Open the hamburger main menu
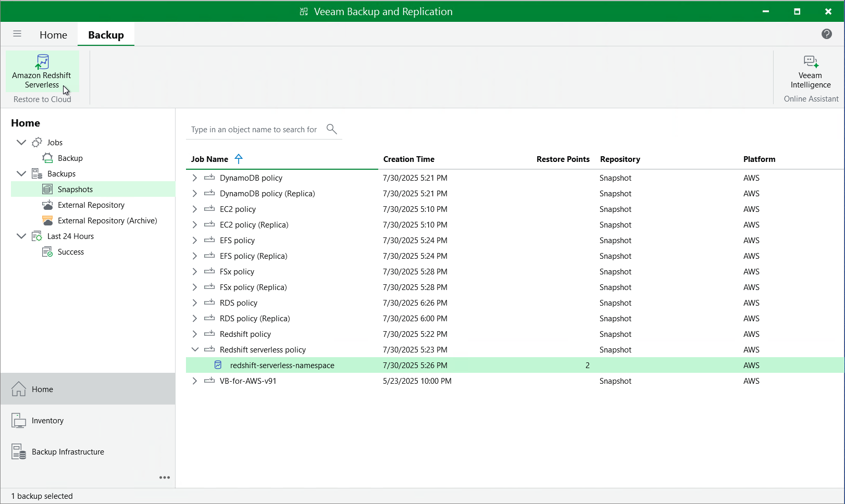845x504 pixels. tap(17, 34)
